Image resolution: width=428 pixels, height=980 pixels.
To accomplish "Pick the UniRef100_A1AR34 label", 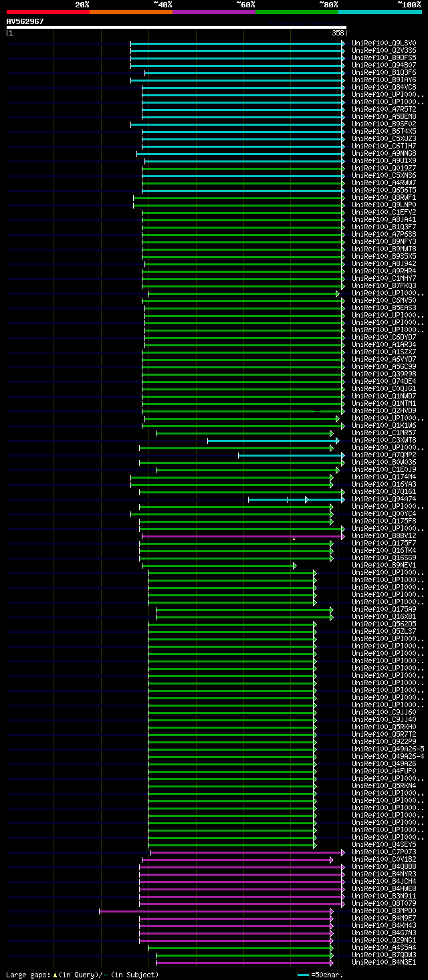I will tap(384, 345).
